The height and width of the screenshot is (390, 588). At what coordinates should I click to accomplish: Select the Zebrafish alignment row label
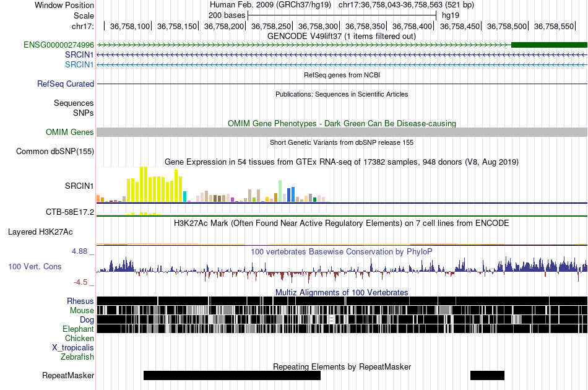click(x=77, y=357)
